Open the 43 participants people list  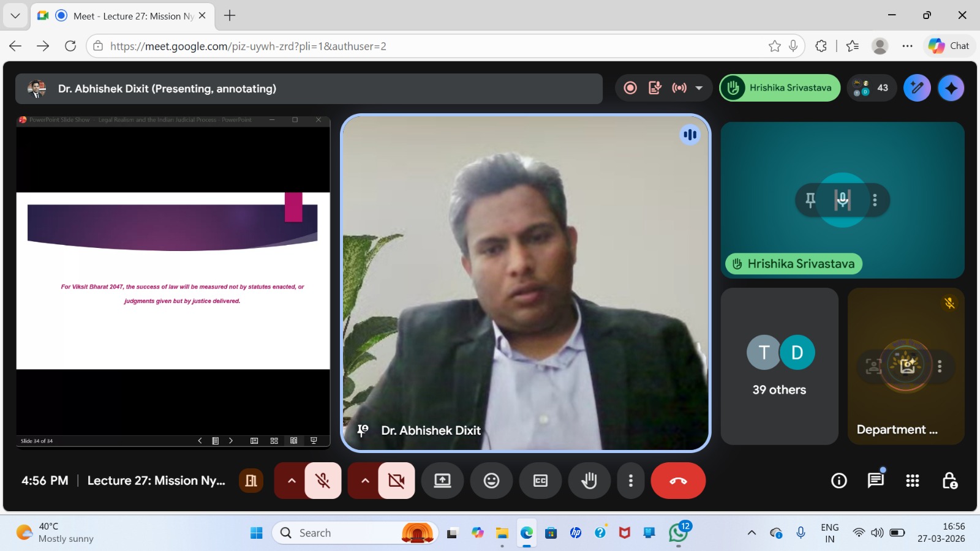click(x=872, y=88)
